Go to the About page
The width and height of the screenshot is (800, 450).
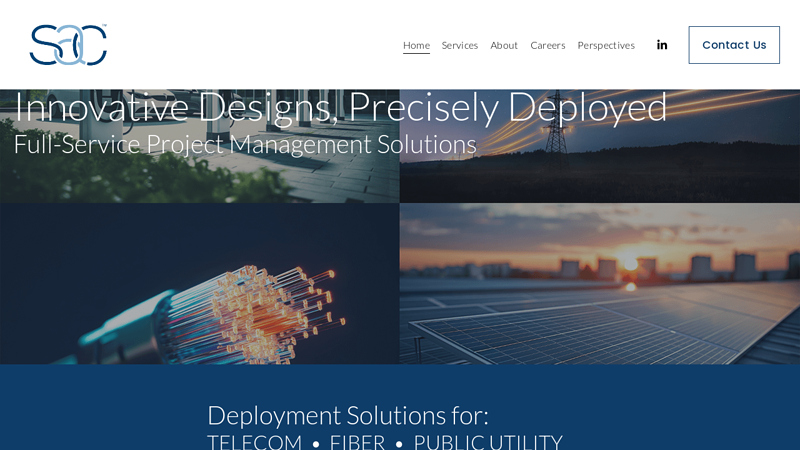[504, 45]
